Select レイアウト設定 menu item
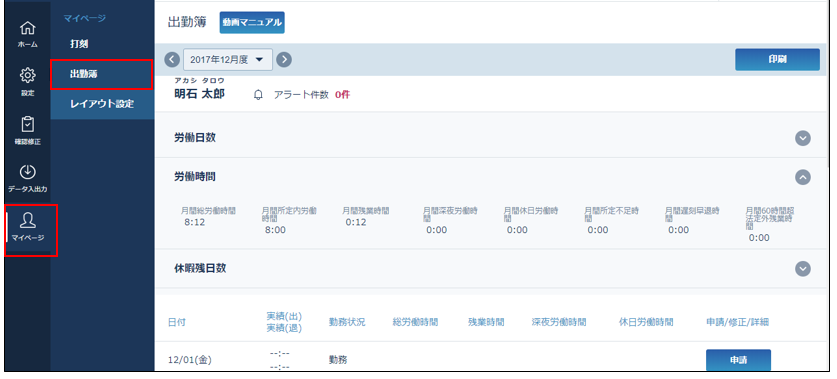This screenshot has height=379, width=837. click(102, 104)
